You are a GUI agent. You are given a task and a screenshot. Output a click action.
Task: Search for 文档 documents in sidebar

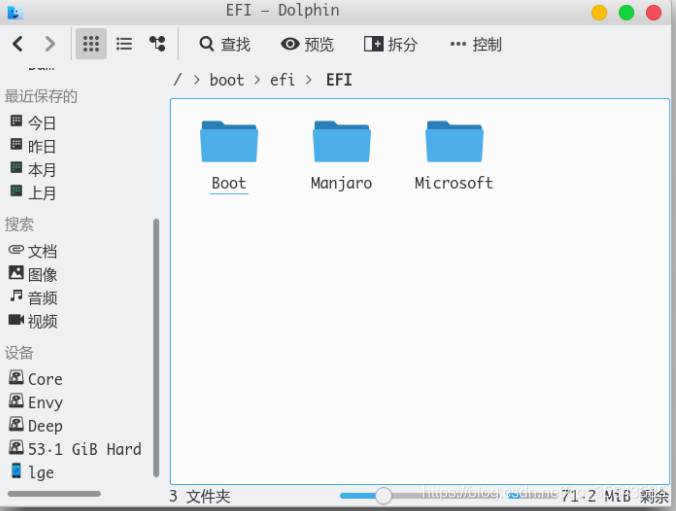click(x=33, y=251)
